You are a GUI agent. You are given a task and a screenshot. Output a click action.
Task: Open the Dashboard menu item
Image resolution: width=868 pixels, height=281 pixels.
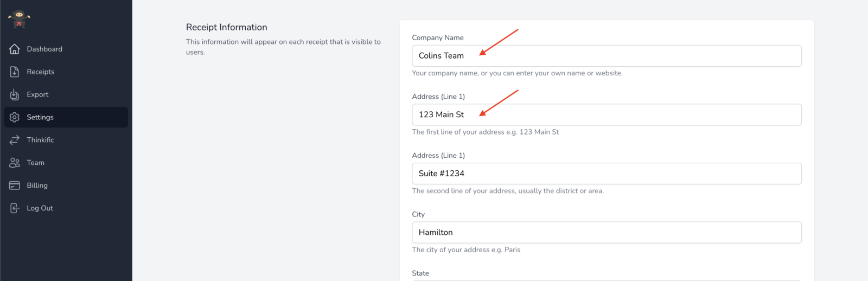[44, 49]
